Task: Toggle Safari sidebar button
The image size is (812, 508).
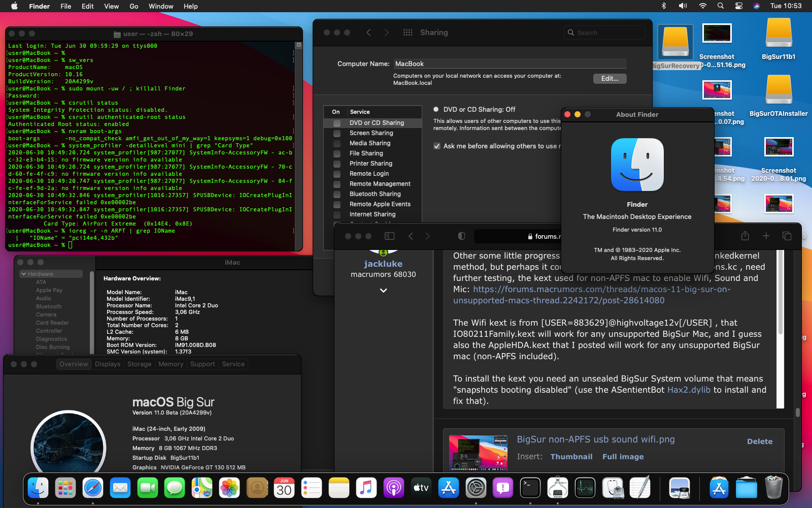Action: [x=389, y=236]
